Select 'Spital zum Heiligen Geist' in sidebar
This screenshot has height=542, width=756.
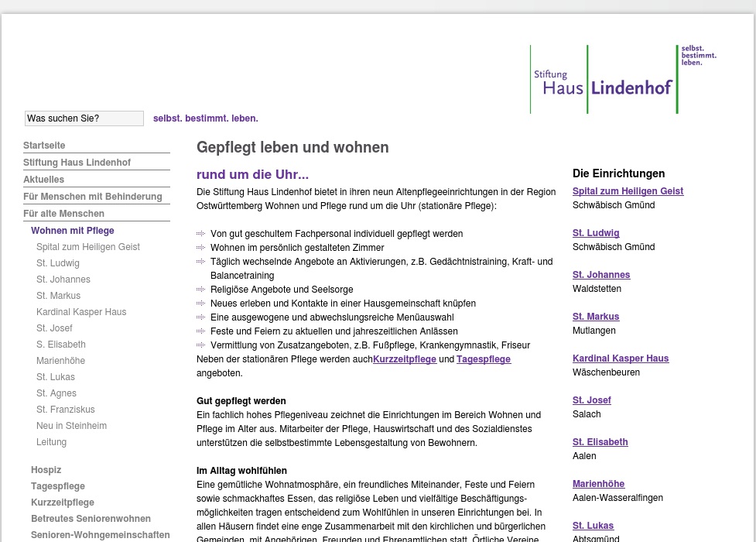tap(88, 246)
